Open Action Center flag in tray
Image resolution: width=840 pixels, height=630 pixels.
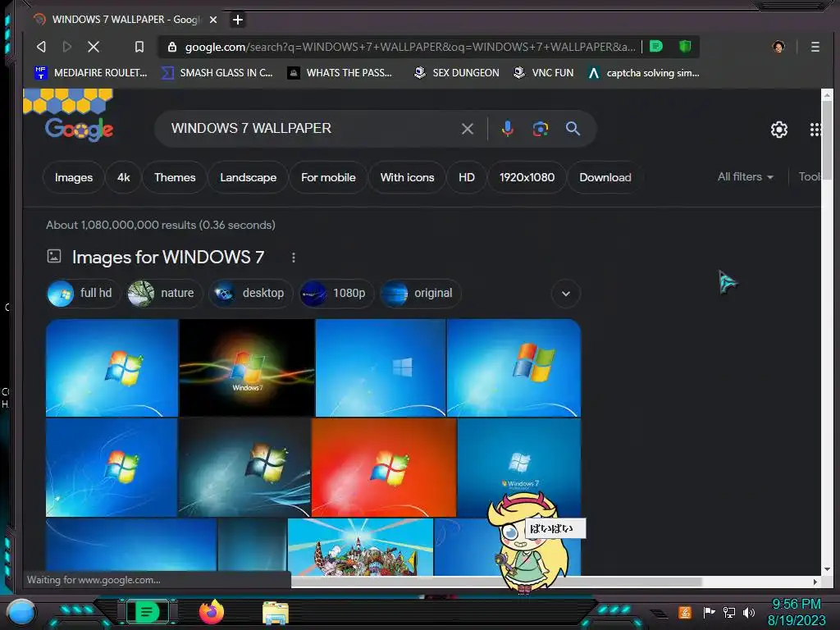point(709,612)
